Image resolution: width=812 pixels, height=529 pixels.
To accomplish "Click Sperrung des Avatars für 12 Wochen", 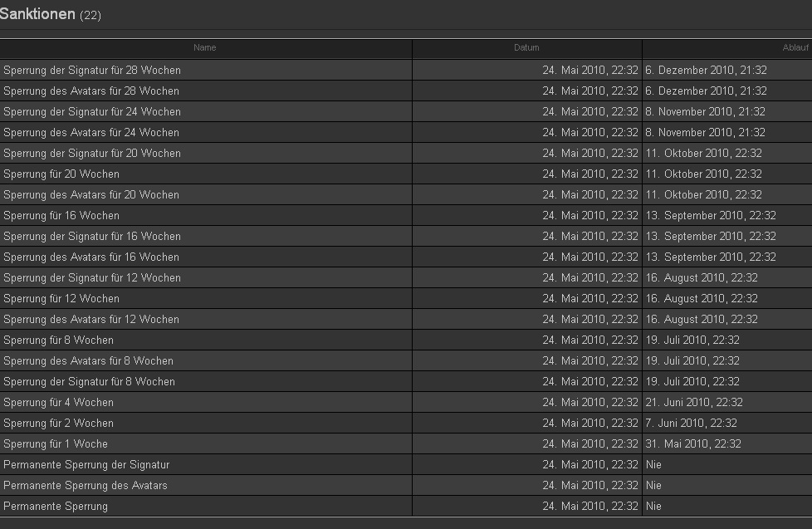I will [x=91, y=320].
